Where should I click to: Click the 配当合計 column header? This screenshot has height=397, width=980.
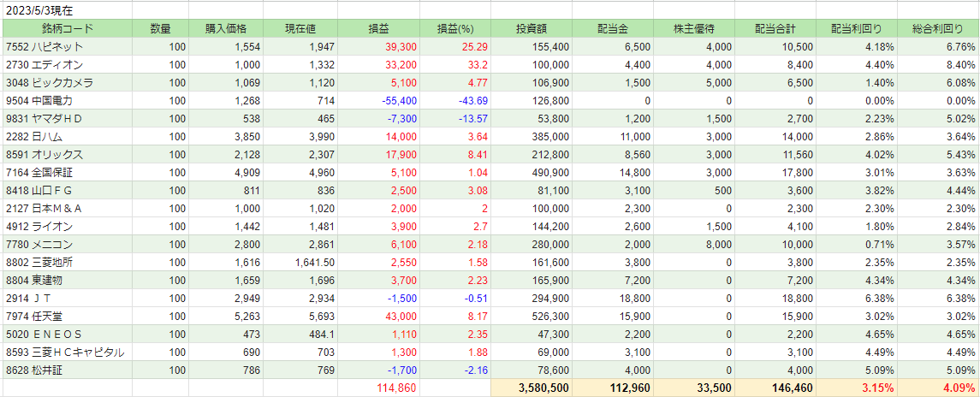click(775, 29)
